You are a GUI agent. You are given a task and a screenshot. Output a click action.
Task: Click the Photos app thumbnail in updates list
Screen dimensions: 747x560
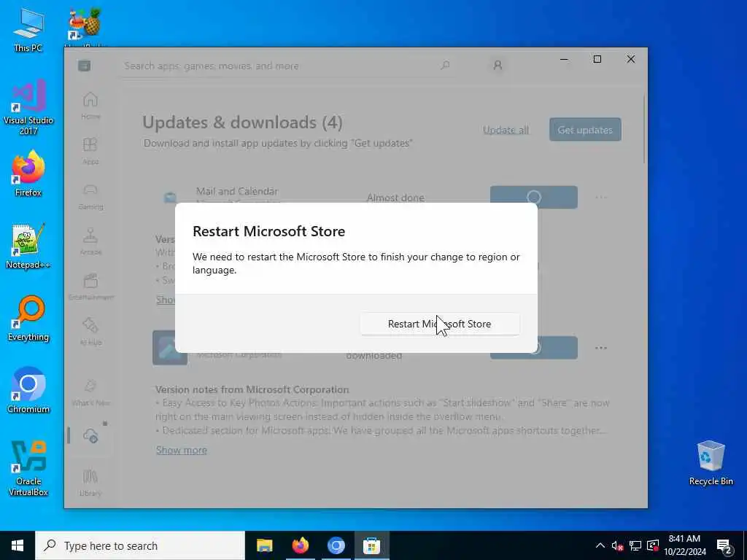(169, 348)
